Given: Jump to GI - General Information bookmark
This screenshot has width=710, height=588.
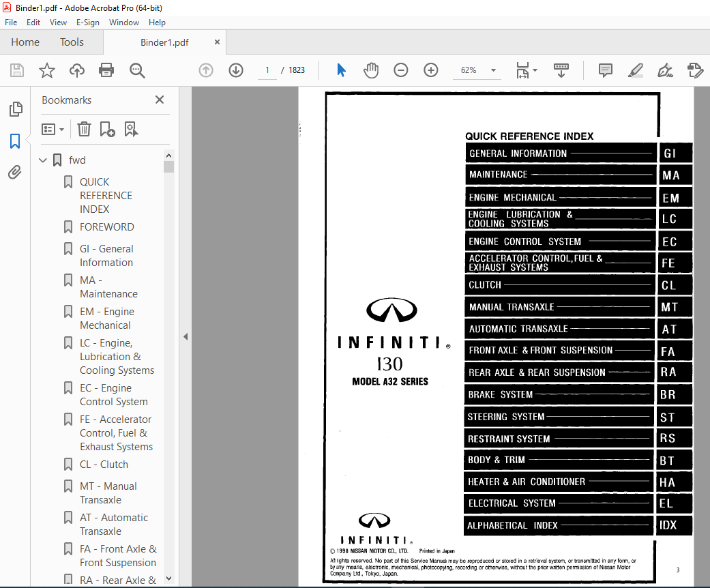Looking at the screenshot, I should point(106,256).
